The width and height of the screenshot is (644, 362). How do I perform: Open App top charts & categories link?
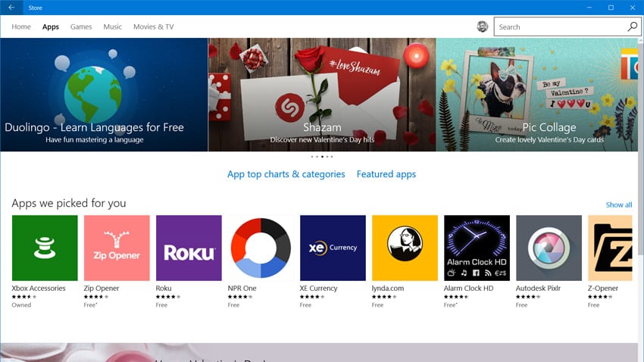tap(286, 174)
